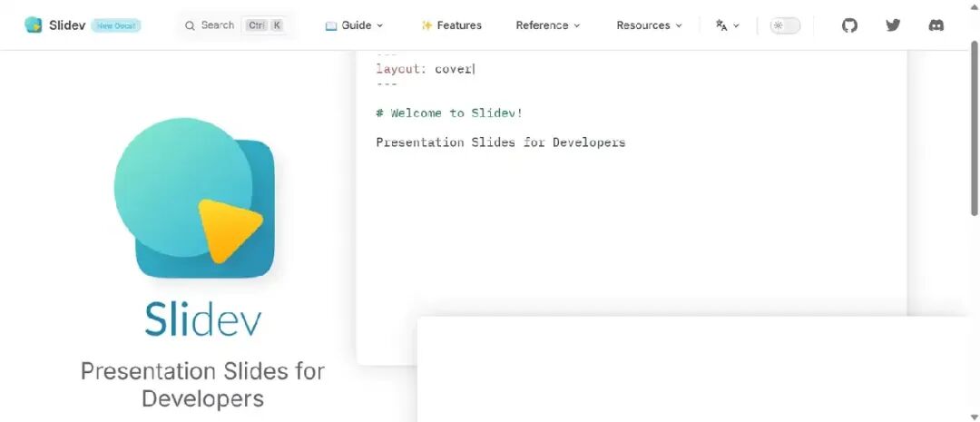Screen dimensions: 980x422
Task: Open the GitHub repository icon
Action: [849, 25]
